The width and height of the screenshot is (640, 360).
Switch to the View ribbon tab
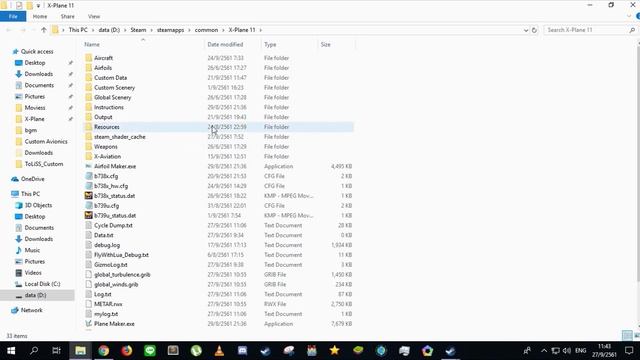click(x=94, y=16)
